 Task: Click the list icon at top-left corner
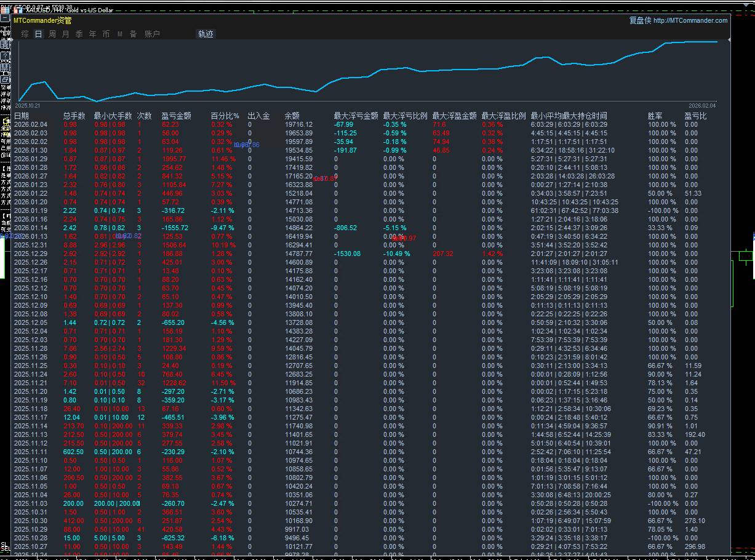5,10
